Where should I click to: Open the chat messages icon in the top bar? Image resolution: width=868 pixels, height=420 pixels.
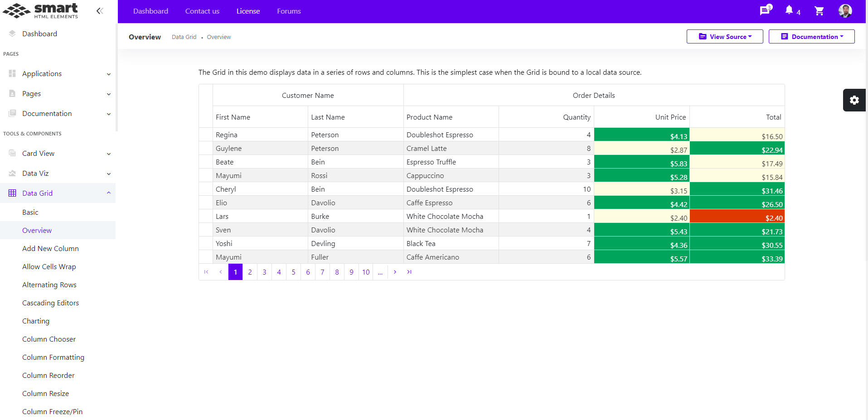point(765,11)
